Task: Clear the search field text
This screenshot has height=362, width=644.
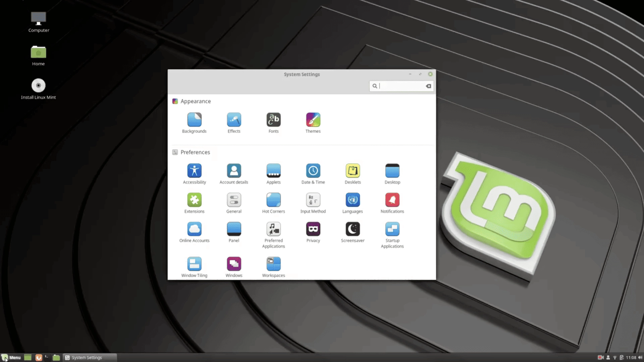Action: pyautogui.click(x=428, y=86)
